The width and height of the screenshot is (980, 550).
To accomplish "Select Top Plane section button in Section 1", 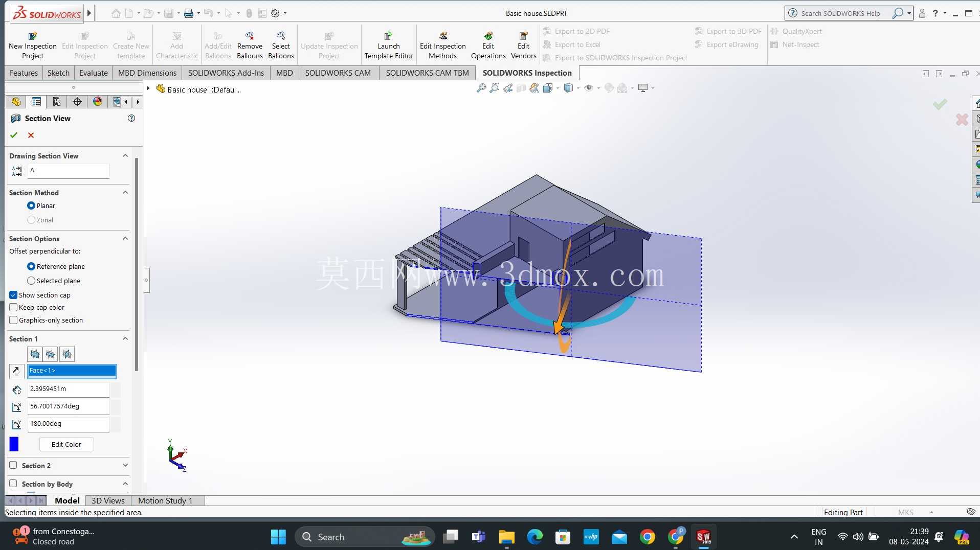I will coord(51,354).
